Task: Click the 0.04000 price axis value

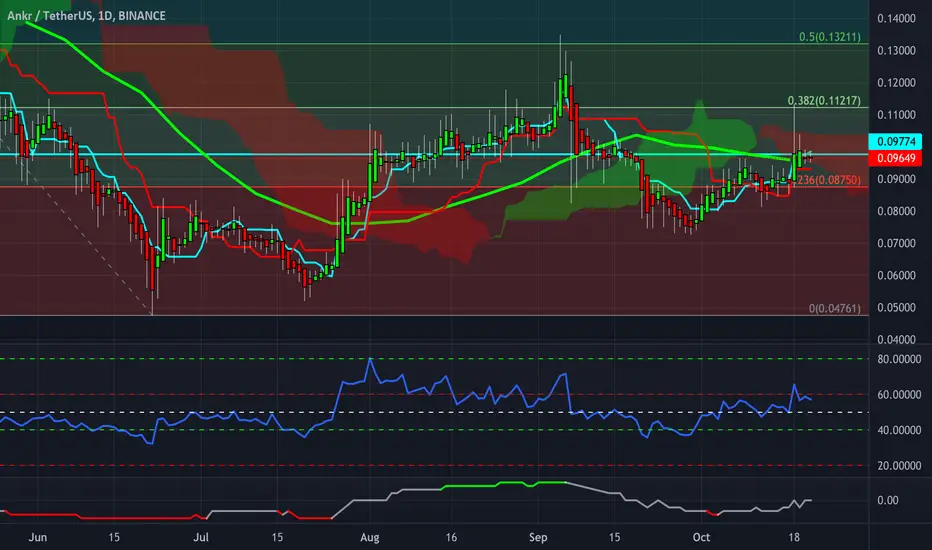Action: click(896, 340)
